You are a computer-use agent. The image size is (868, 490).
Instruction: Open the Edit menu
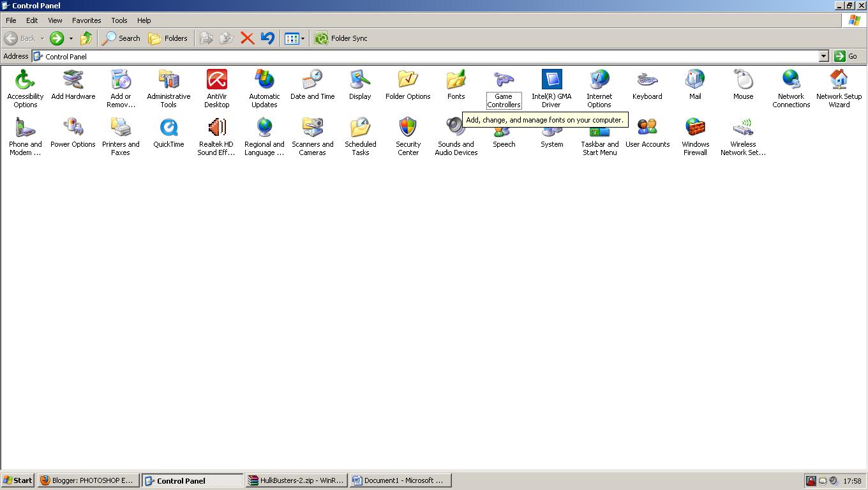coord(32,20)
